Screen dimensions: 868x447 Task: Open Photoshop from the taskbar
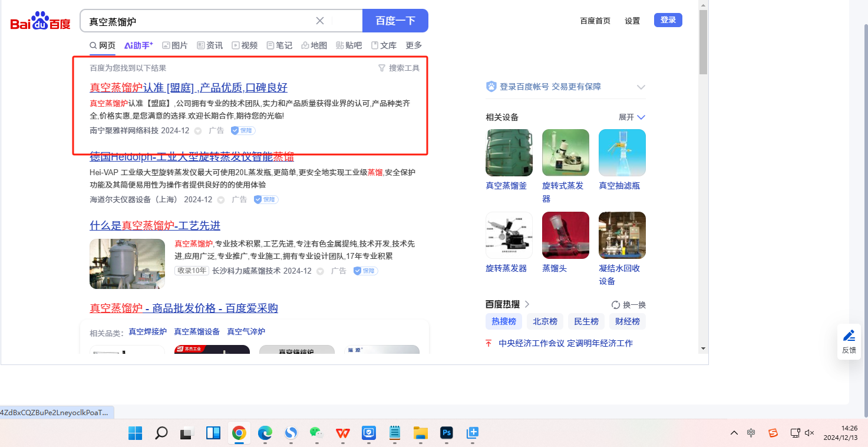[446, 433]
